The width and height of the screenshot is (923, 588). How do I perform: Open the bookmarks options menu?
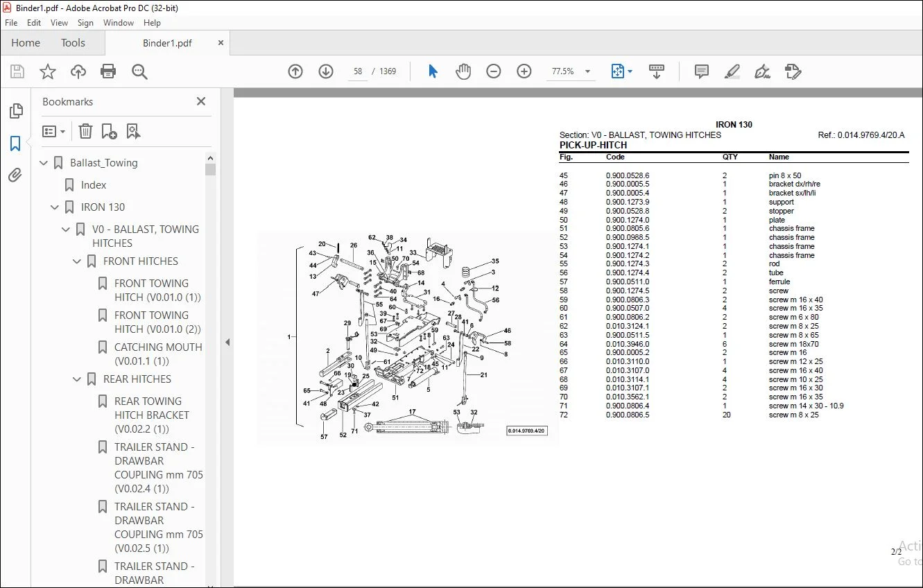pyautogui.click(x=53, y=131)
